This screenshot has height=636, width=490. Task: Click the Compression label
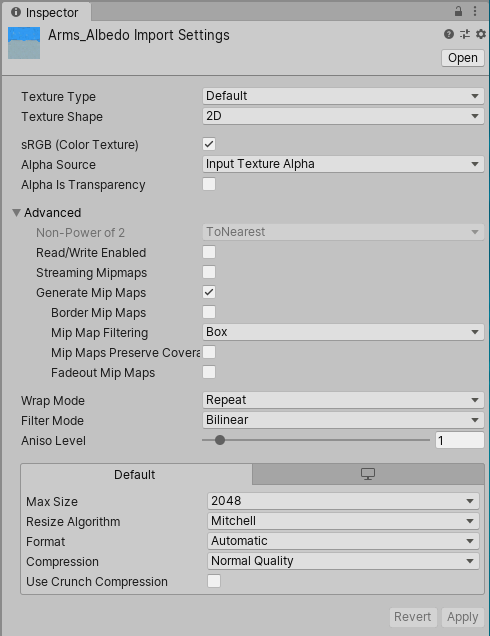[62, 562]
